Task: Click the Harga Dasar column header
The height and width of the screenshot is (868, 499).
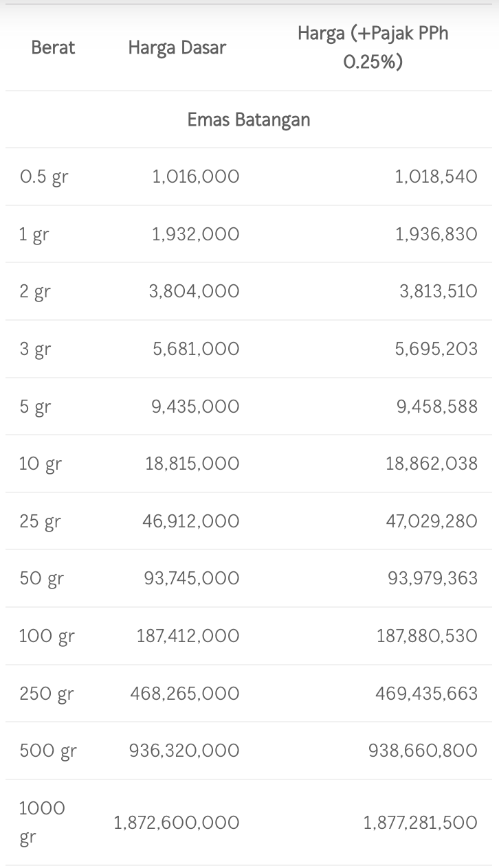Action: (x=177, y=47)
